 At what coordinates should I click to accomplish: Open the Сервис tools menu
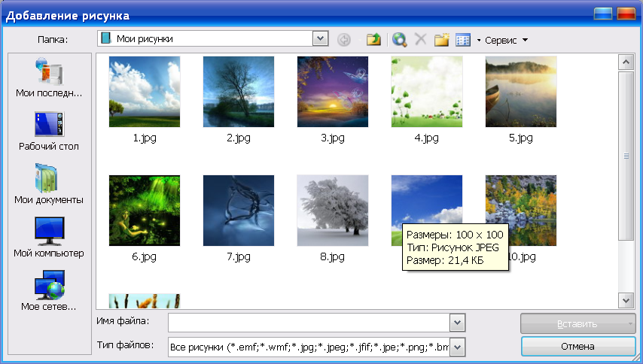506,40
